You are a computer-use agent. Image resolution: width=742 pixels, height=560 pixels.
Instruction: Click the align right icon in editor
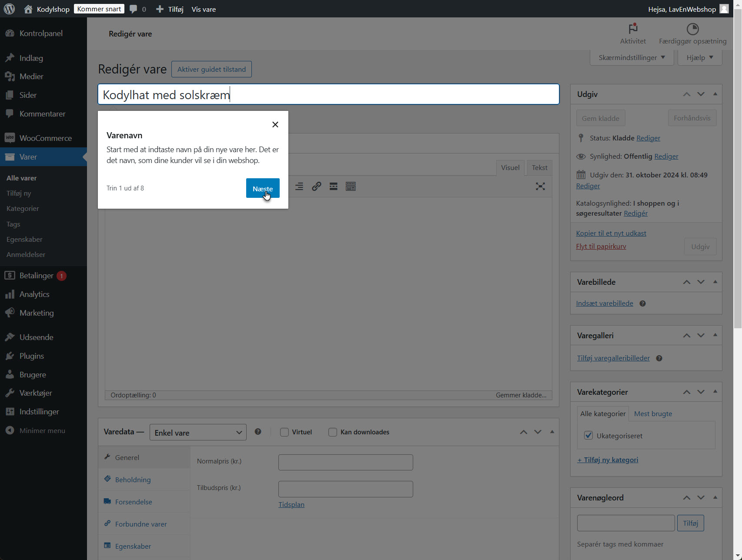[299, 187]
